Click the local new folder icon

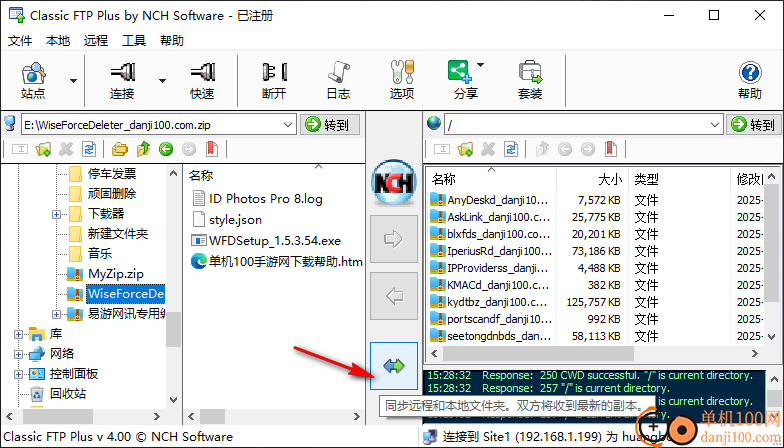(43, 149)
